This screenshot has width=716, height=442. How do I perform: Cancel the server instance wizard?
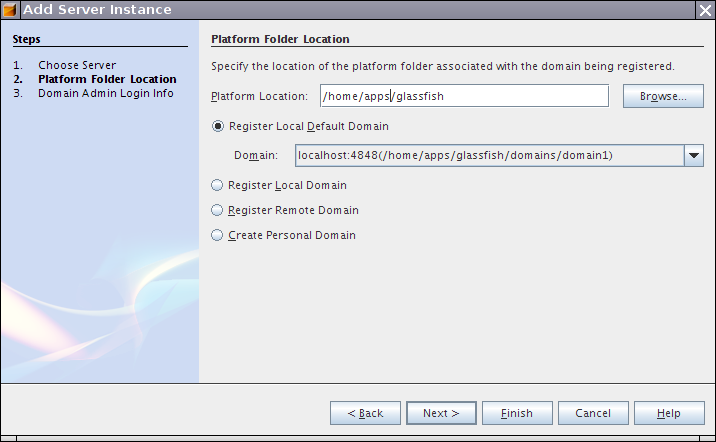(x=593, y=413)
